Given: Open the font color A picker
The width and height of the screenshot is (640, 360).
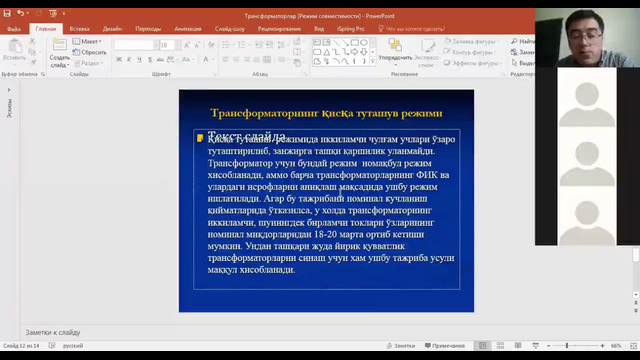Looking at the screenshot, I should pos(208,60).
